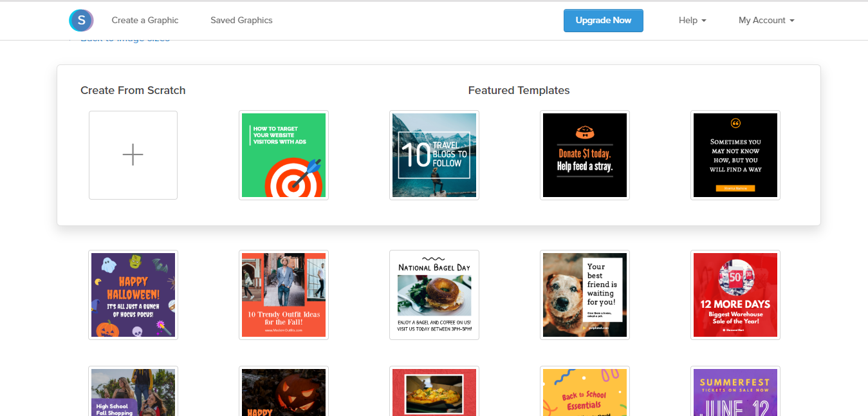Select the 'Sometimes you may not know how' quote template
The width and height of the screenshot is (868, 416).
[735, 155]
